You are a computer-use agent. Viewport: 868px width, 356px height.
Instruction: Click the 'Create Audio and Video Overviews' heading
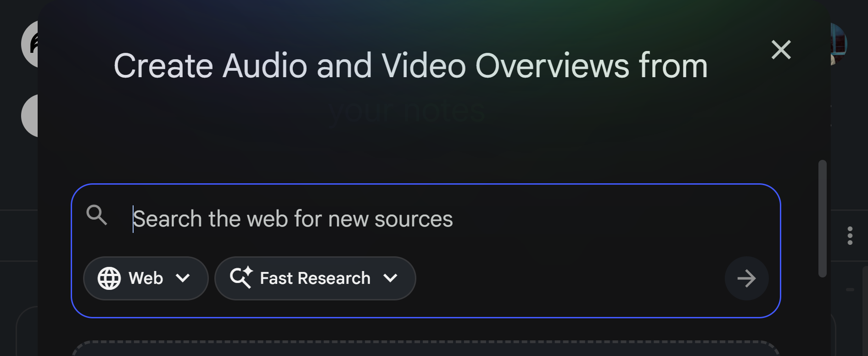[x=410, y=66]
